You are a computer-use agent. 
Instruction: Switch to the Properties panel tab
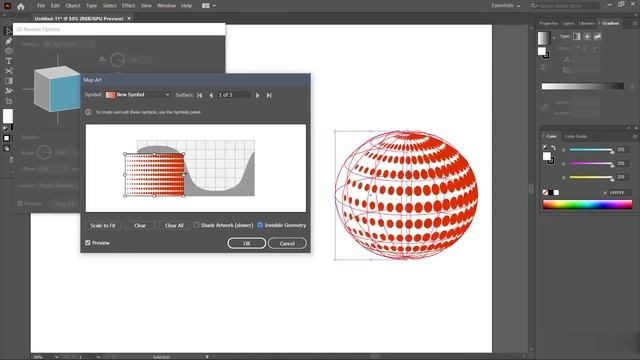tap(549, 23)
